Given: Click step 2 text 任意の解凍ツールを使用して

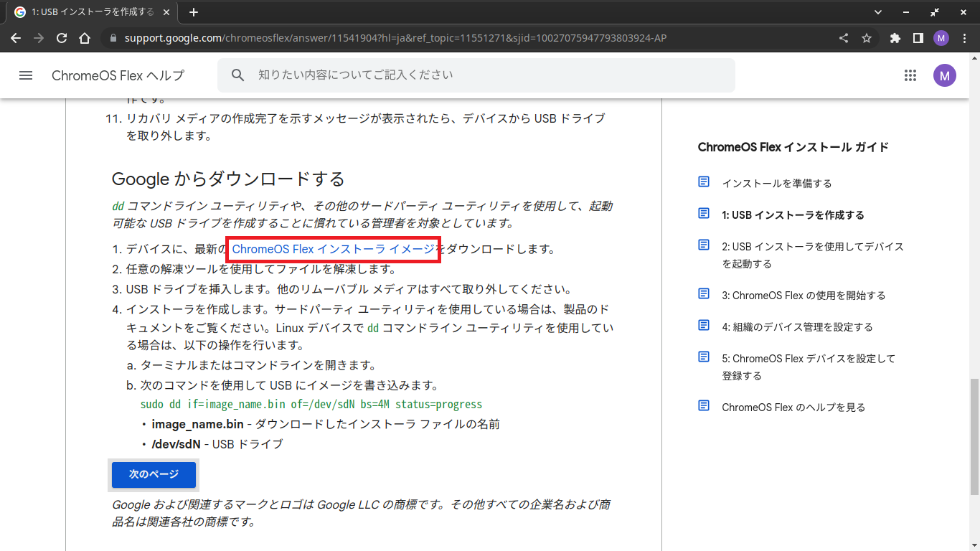Looking at the screenshot, I should 261,270.
